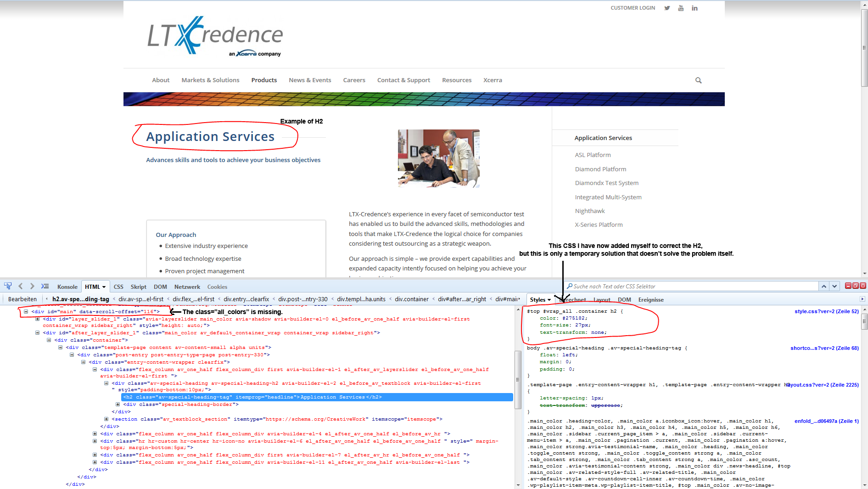Open Firebug in a new window
868x489 pixels.
click(x=856, y=286)
